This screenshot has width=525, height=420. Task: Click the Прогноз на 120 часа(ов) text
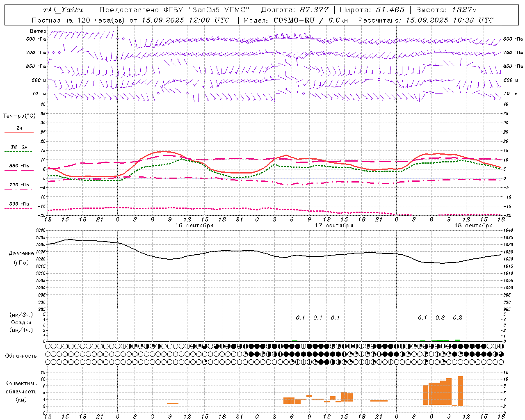pos(78,20)
